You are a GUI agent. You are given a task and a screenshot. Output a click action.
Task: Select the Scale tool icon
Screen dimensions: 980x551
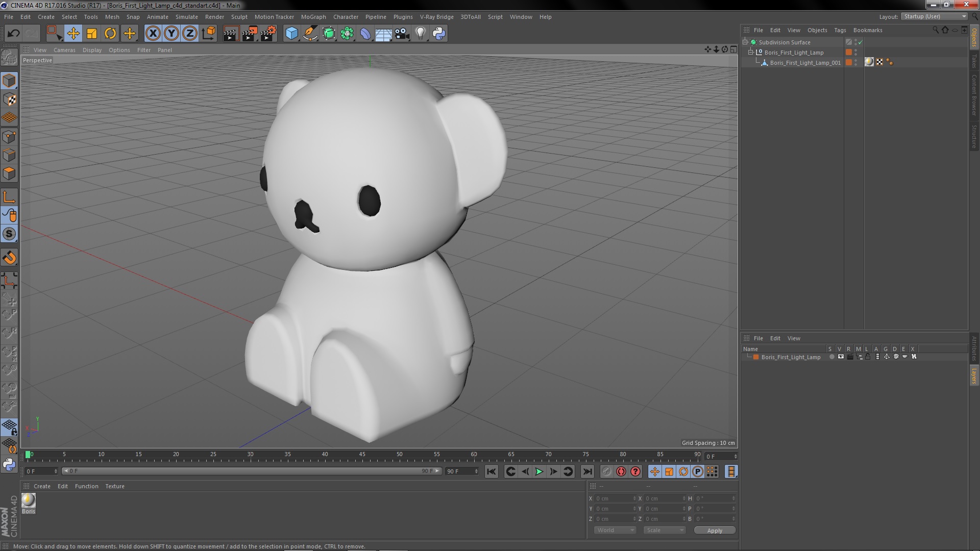[x=92, y=34]
